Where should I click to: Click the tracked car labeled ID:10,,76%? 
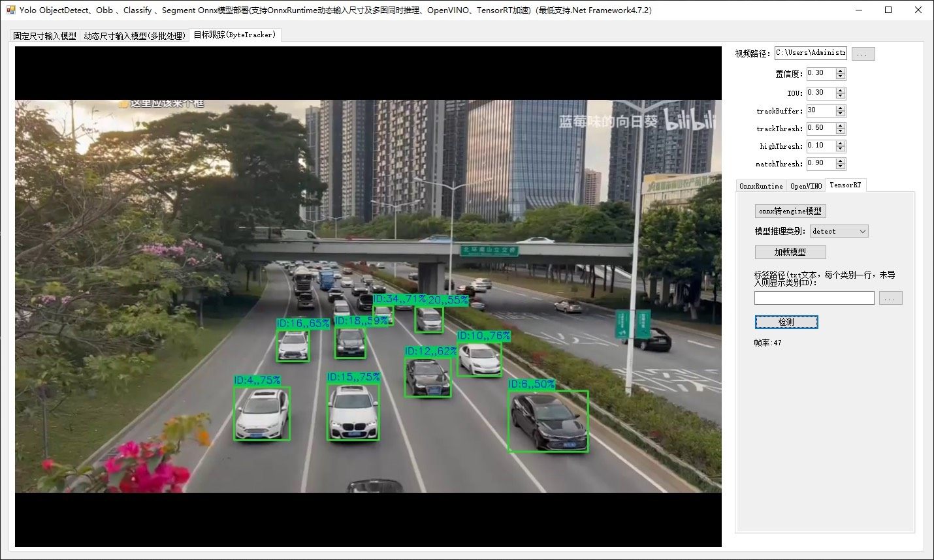479,359
